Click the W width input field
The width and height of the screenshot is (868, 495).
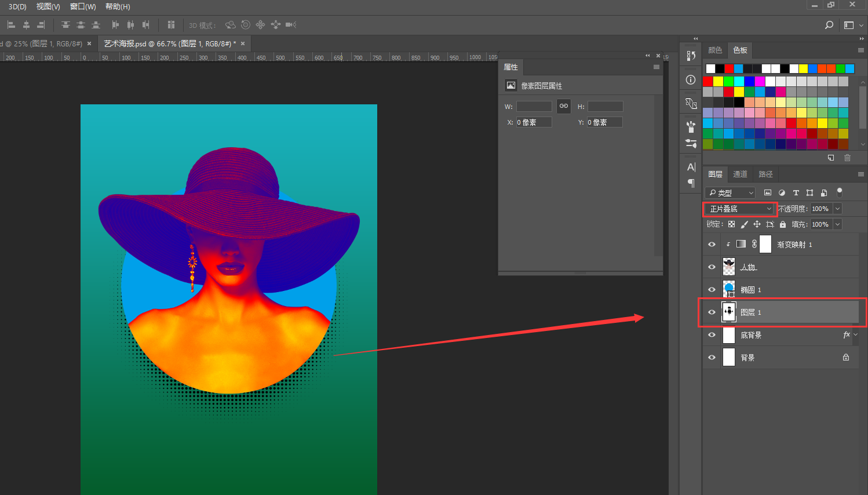click(x=534, y=107)
